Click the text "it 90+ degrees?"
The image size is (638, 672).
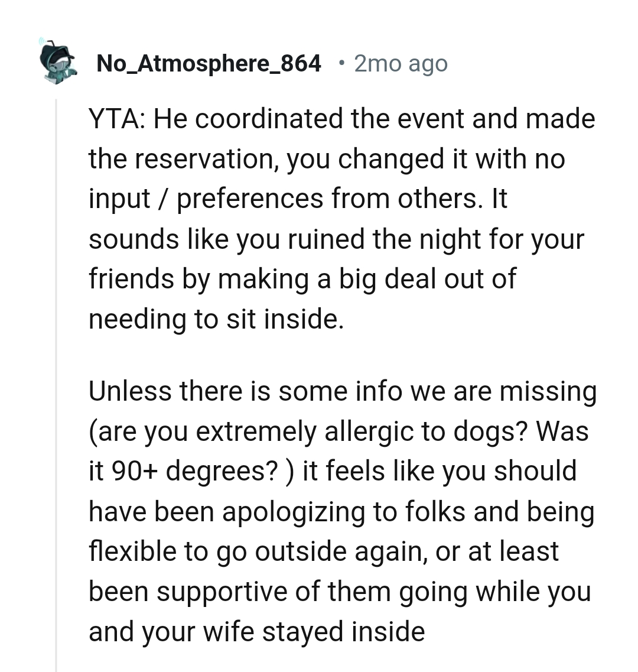click(184, 472)
